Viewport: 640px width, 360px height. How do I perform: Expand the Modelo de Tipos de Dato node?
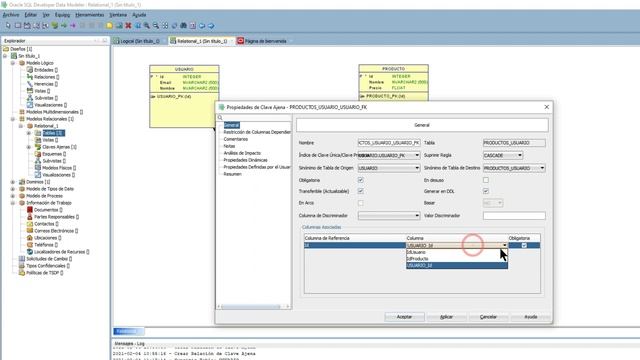[13, 189]
